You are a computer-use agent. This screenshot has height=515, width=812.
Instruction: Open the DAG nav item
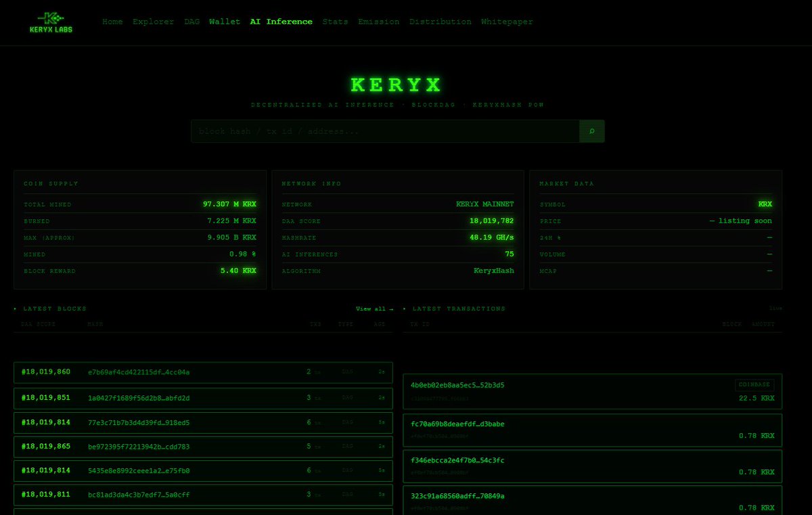coord(192,22)
